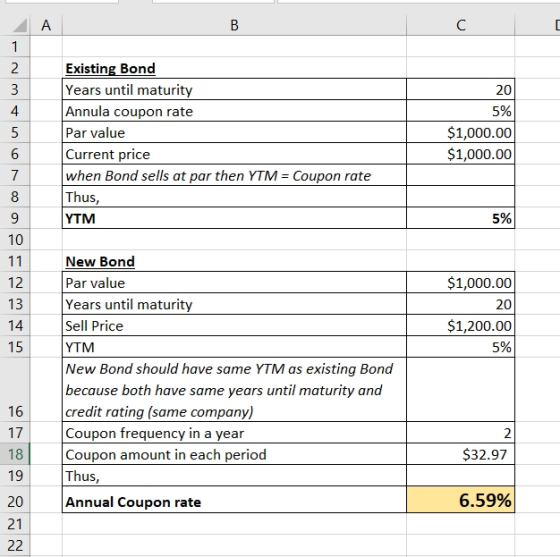560x557 pixels.
Task: Select row 10 header
Action: [x=15, y=240]
